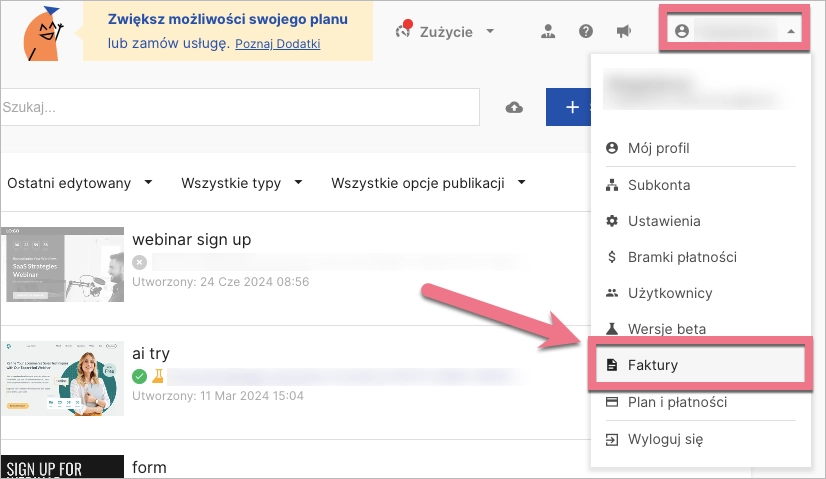Open Wszystkie opcje publikacji filter dropdown
The width and height of the screenshot is (826, 479).
click(428, 183)
